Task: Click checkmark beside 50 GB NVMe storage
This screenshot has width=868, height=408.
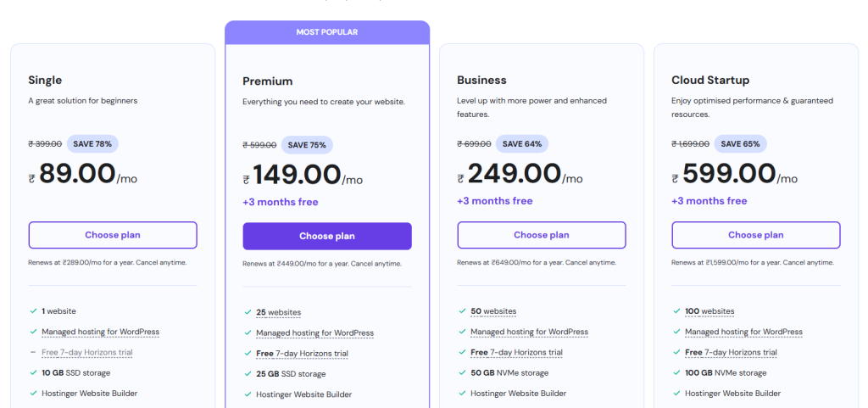Action: [462, 372]
